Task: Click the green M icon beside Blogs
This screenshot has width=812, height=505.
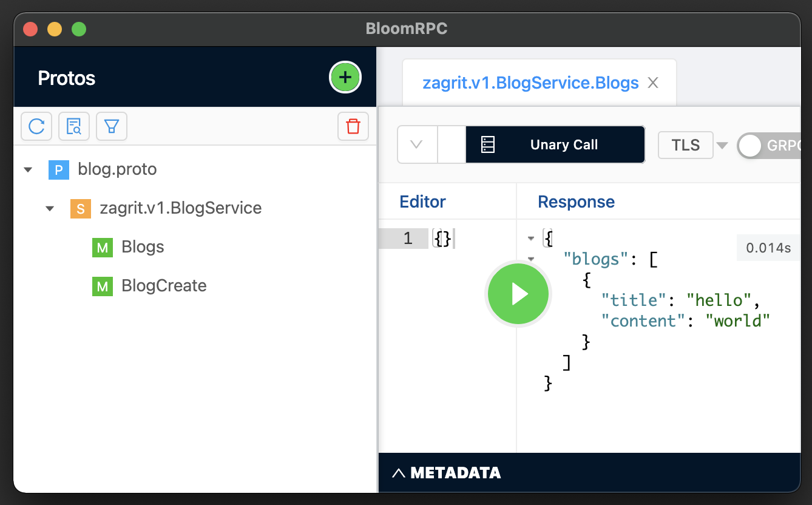Action: pyautogui.click(x=102, y=248)
